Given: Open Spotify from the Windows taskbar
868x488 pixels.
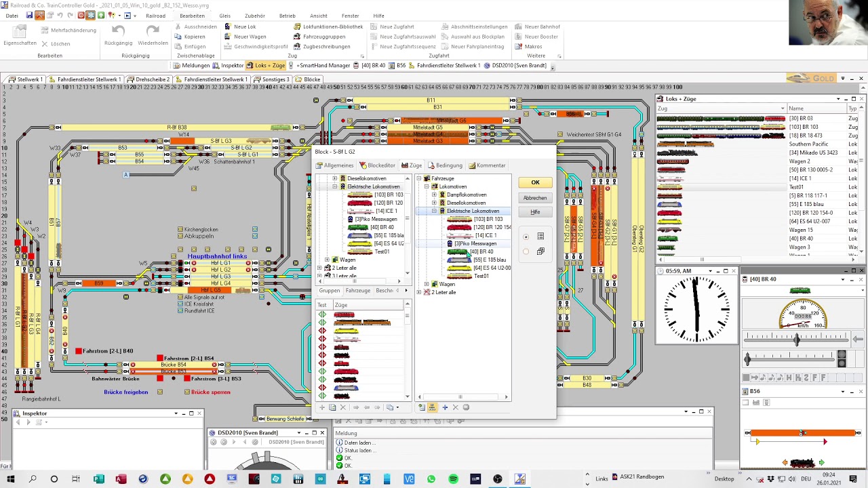Looking at the screenshot, I should coord(453,479).
